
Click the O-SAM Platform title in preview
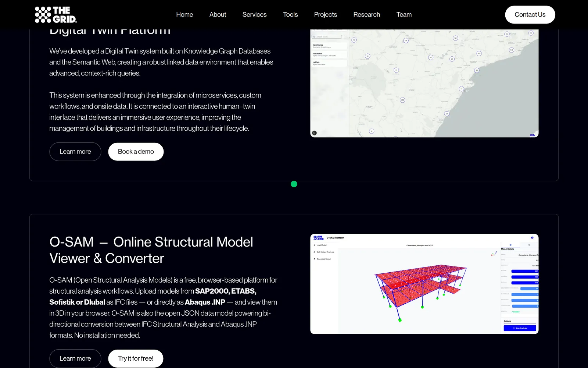pyautogui.click(x=336, y=238)
